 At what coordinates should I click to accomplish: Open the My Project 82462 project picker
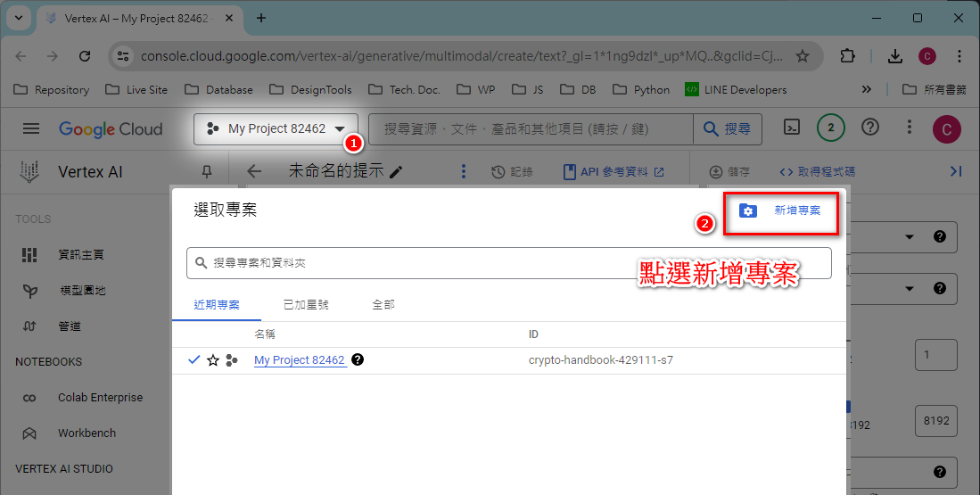coord(276,128)
